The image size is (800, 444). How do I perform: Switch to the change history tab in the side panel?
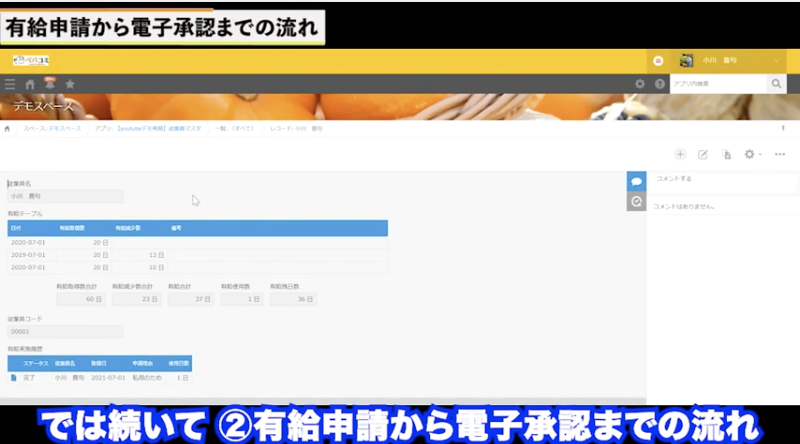(x=636, y=202)
